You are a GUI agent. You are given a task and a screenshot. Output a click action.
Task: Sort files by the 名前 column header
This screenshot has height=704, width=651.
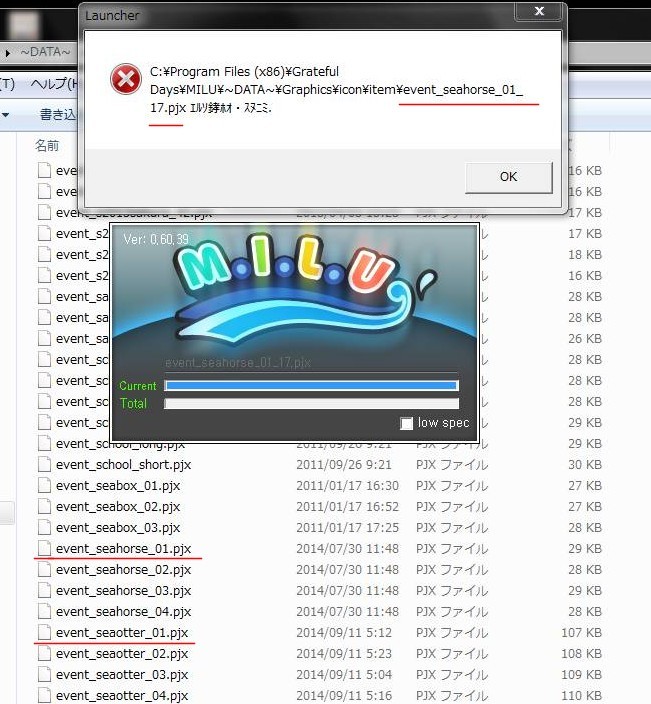coord(47,146)
